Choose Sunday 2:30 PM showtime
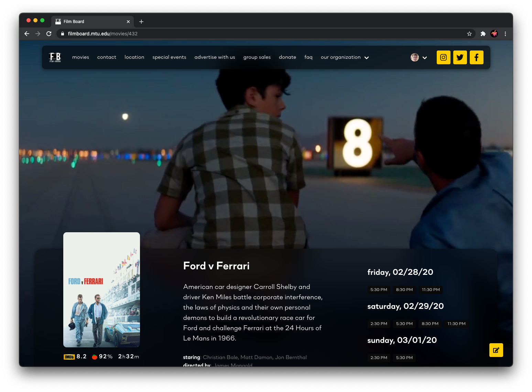The width and height of the screenshot is (532, 392). point(379,358)
